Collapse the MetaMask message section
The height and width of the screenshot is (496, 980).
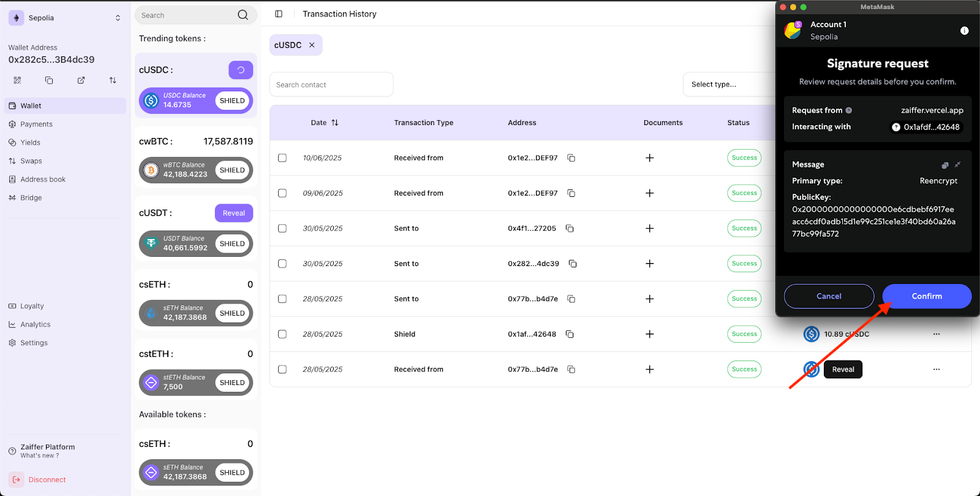[957, 164]
